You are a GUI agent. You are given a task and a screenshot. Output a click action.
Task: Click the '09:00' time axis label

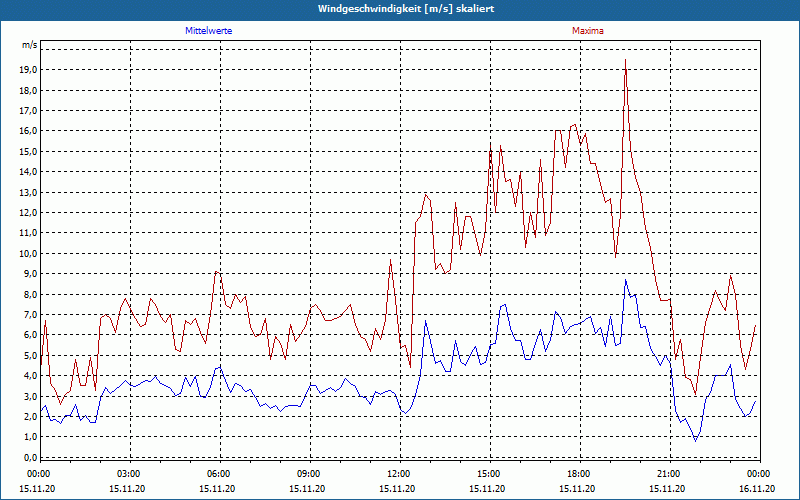[308, 474]
